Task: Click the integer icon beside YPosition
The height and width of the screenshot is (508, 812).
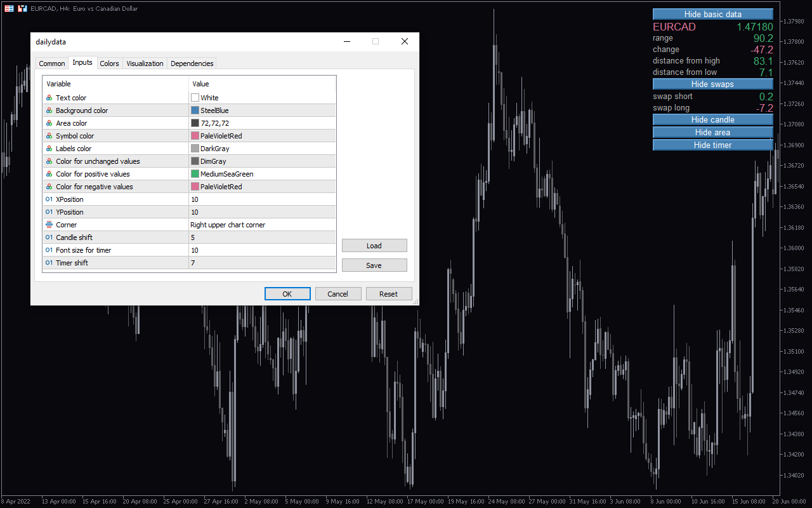Action: click(x=49, y=212)
